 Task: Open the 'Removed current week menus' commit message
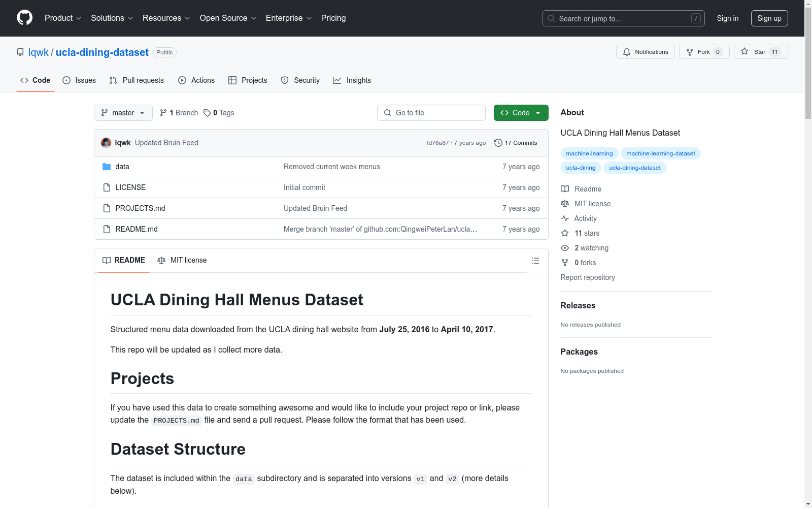(332, 167)
